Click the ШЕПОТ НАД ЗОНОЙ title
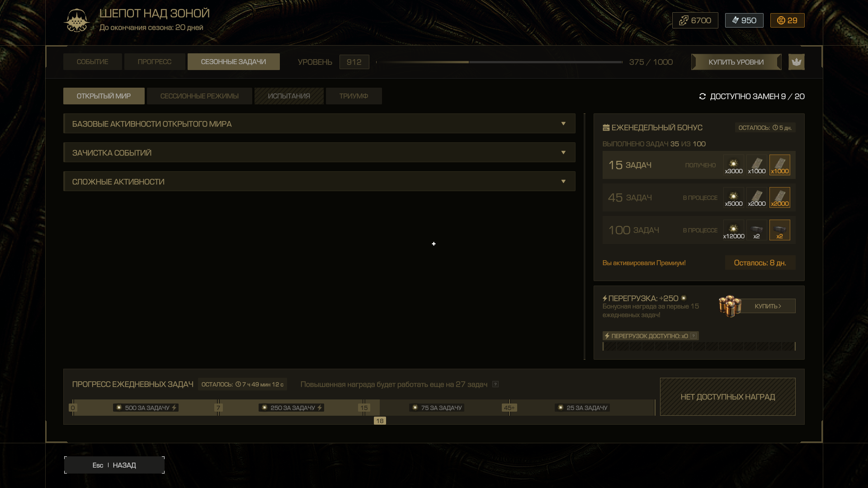The width and height of the screenshot is (868, 488). [x=155, y=13]
